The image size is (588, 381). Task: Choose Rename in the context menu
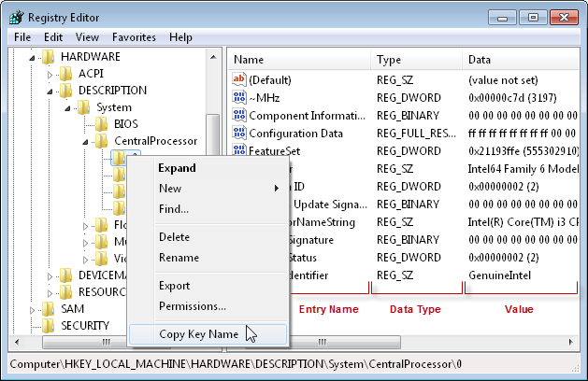208,258
